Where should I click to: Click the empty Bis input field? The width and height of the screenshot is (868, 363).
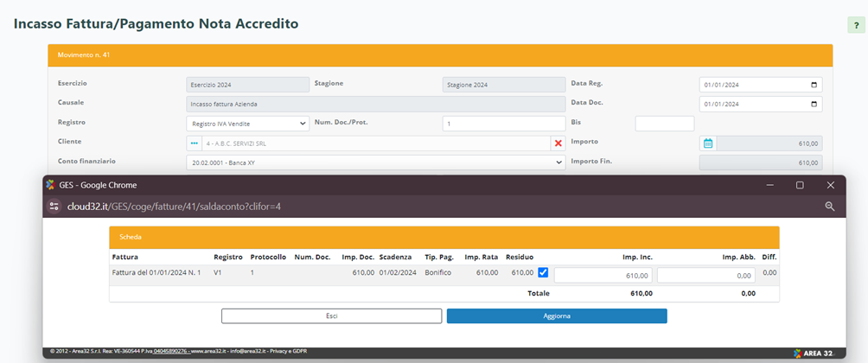click(x=664, y=124)
